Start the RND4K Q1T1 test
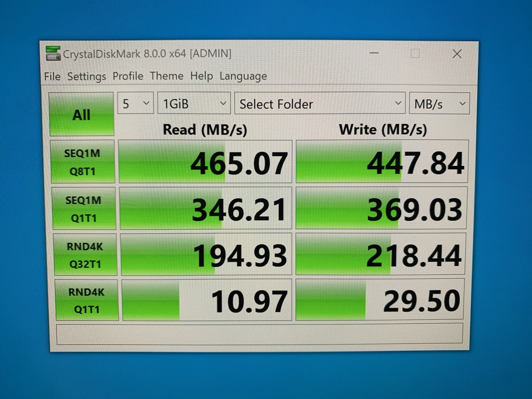 [x=87, y=300]
